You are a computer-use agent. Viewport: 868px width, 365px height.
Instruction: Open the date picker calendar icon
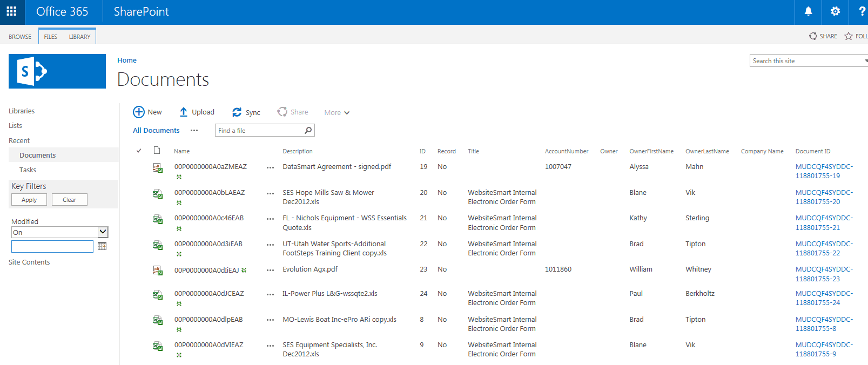click(x=102, y=246)
